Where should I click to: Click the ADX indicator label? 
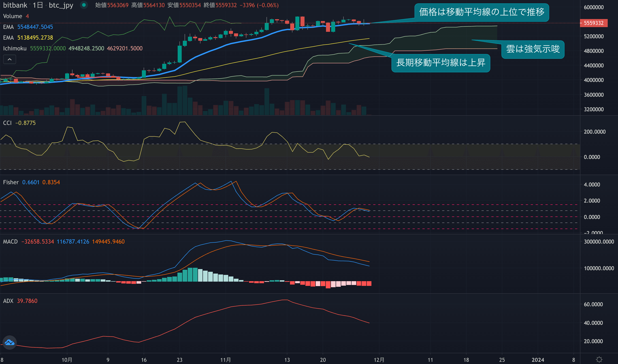coord(8,301)
